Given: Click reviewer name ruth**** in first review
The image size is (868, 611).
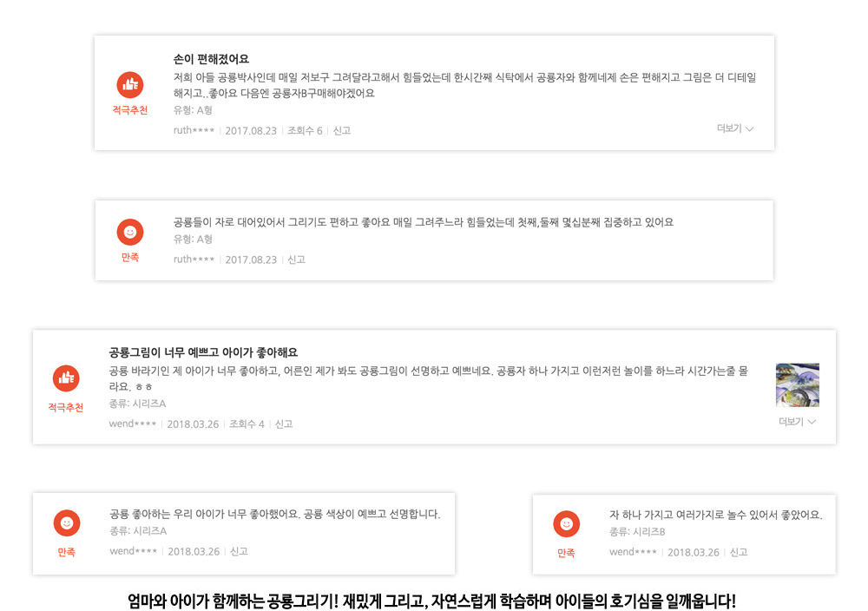Looking at the screenshot, I should pos(194,130).
